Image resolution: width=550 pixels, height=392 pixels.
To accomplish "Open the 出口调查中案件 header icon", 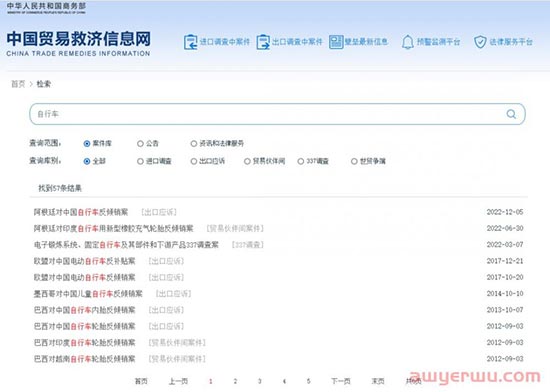I will [263, 42].
